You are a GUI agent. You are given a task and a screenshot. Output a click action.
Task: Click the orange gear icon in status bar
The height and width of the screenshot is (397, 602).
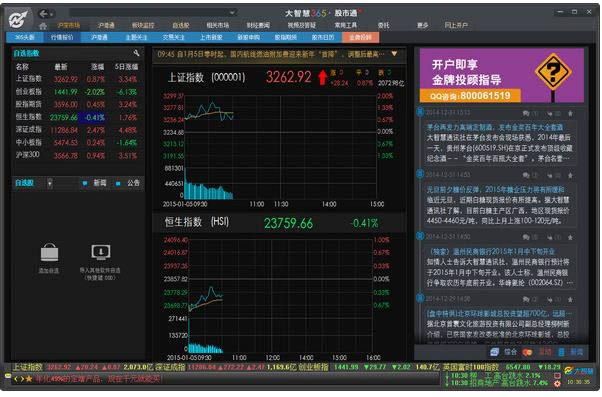click(557, 383)
